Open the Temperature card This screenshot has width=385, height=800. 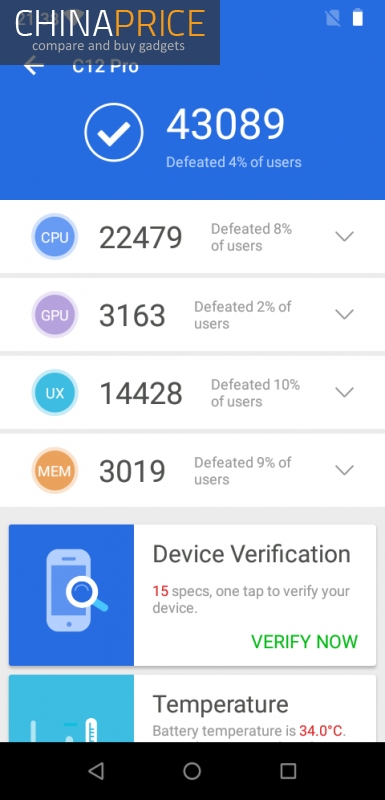pyautogui.click(x=192, y=708)
